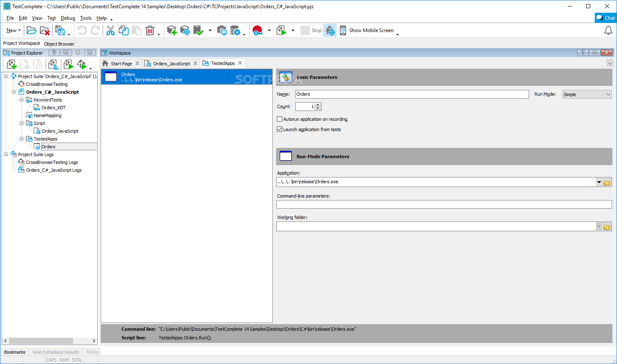Close the TestedApps tab
Viewport: 617px width, 364px height.
pyautogui.click(x=240, y=63)
